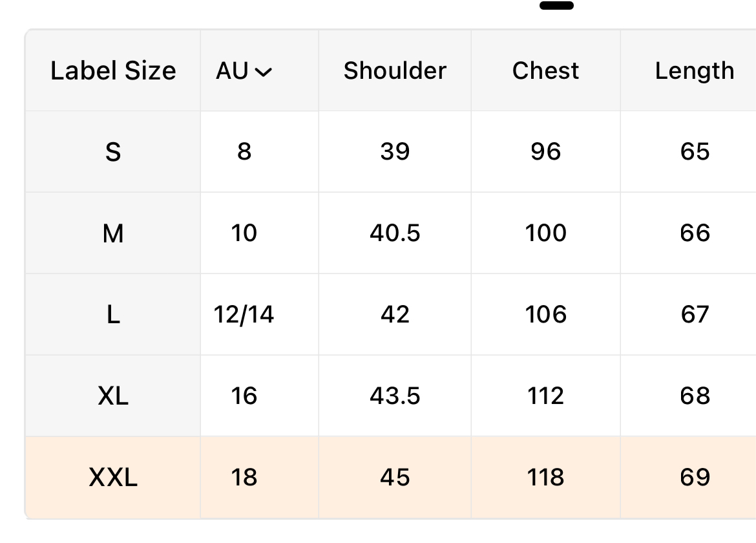Click the chest value 118 for XXL
The height and width of the screenshot is (543, 756).
tap(545, 478)
